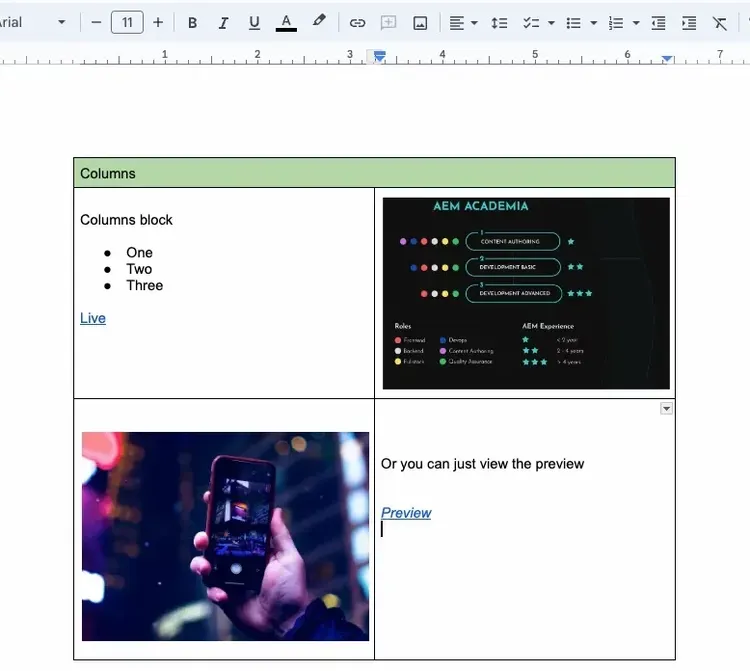Insert an image using the toolbar
Screen dimensions: 750x671
[x=420, y=22]
